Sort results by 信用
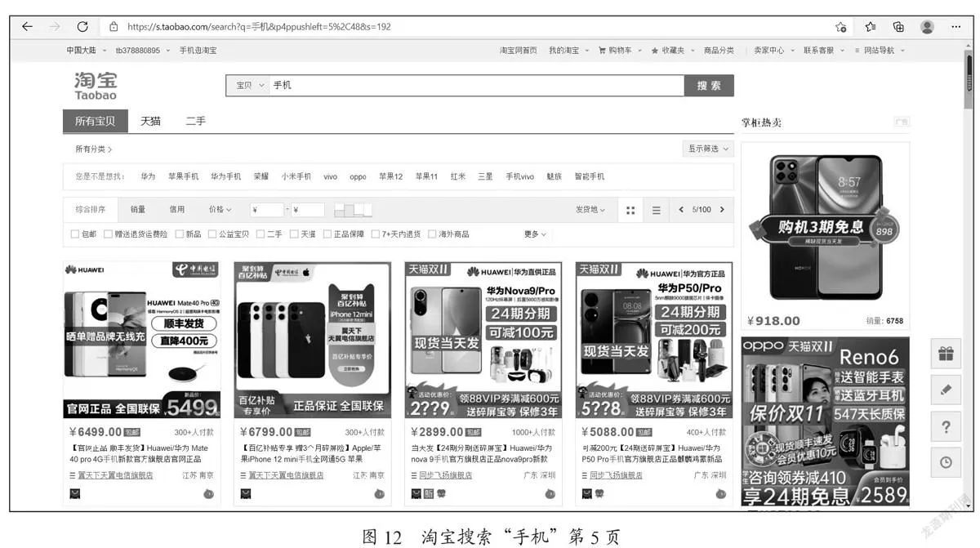980x548 pixels. pyautogui.click(x=177, y=210)
